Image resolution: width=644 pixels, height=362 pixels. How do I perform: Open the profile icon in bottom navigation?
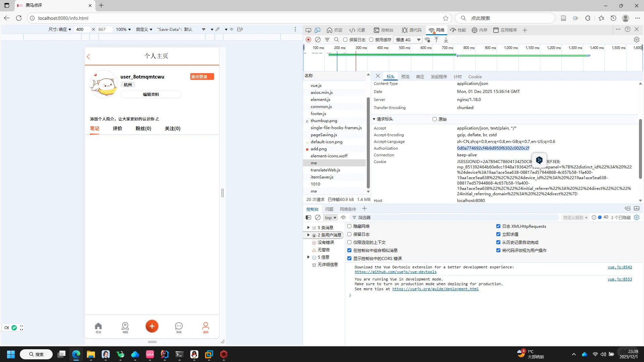click(206, 327)
